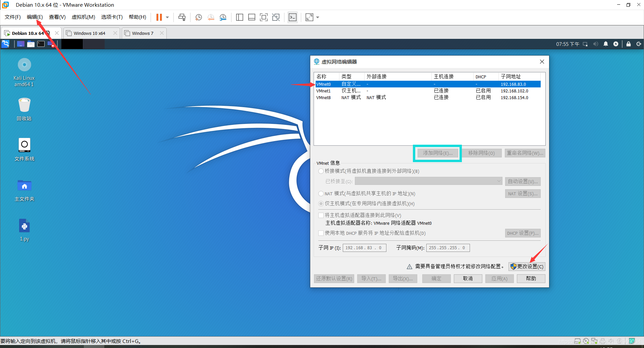Select the VMnet1 row in network list
This screenshot has width=644, height=348.
pyautogui.click(x=428, y=91)
